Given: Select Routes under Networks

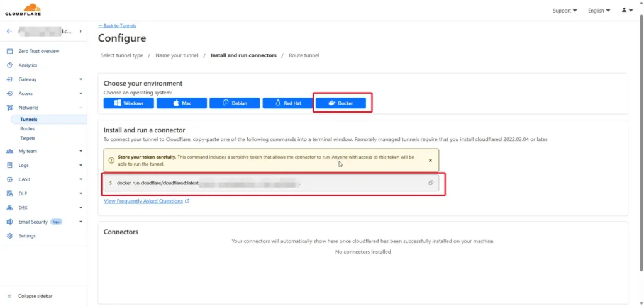Looking at the screenshot, I should tap(27, 128).
